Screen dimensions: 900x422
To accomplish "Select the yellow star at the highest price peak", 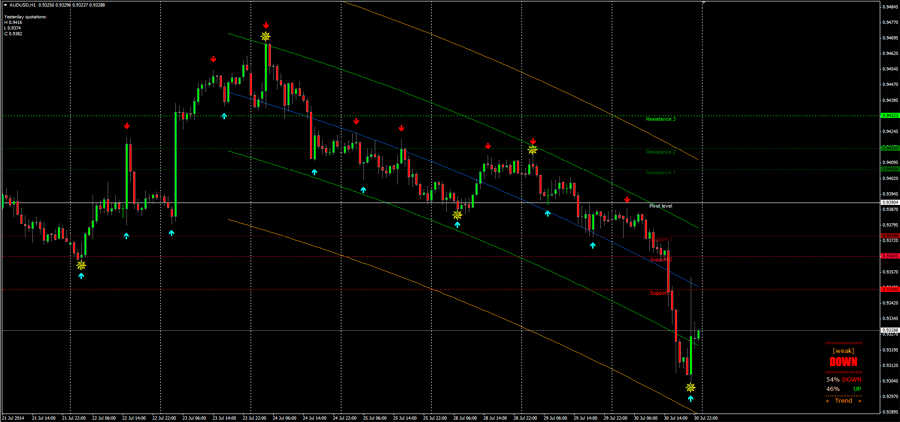I will [265, 37].
